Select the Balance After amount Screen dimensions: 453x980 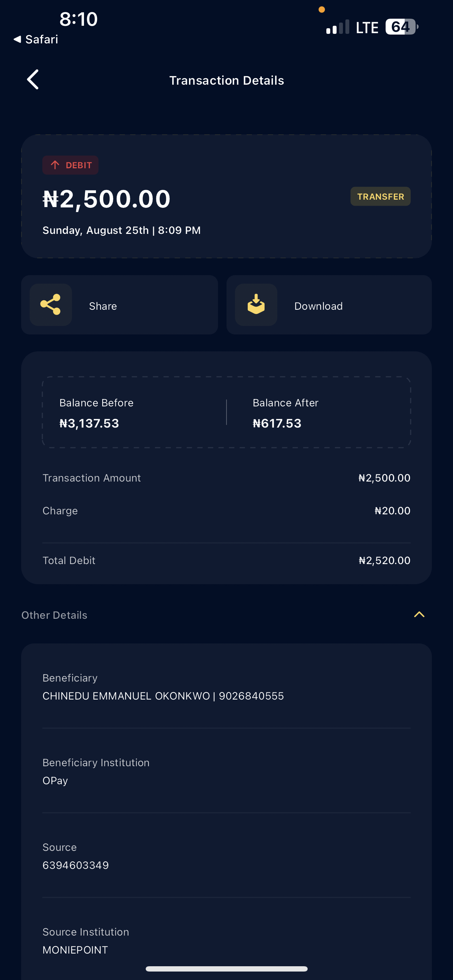pos(277,423)
